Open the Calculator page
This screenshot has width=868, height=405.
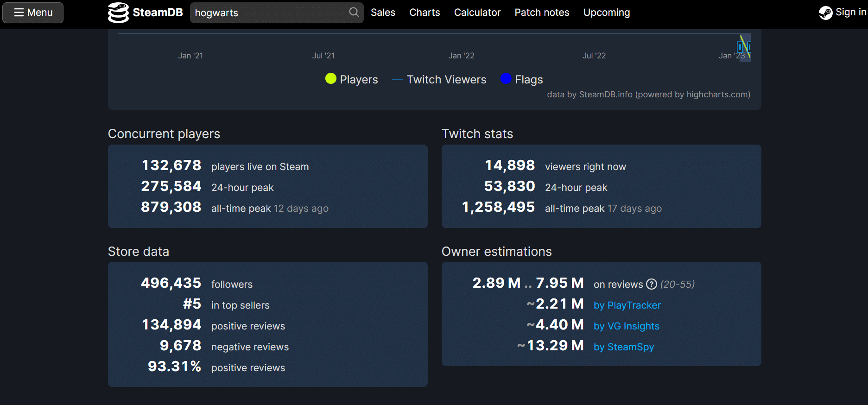click(x=477, y=13)
